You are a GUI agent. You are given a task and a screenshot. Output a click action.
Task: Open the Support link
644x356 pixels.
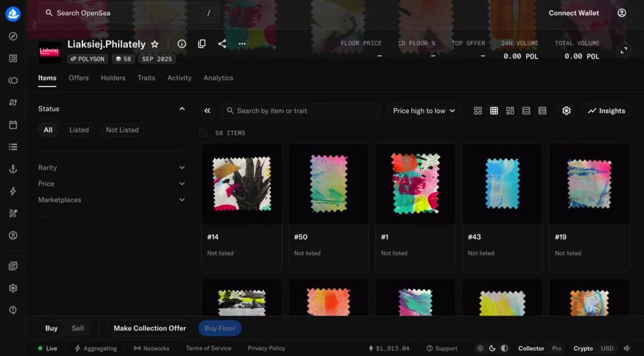pyautogui.click(x=442, y=348)
